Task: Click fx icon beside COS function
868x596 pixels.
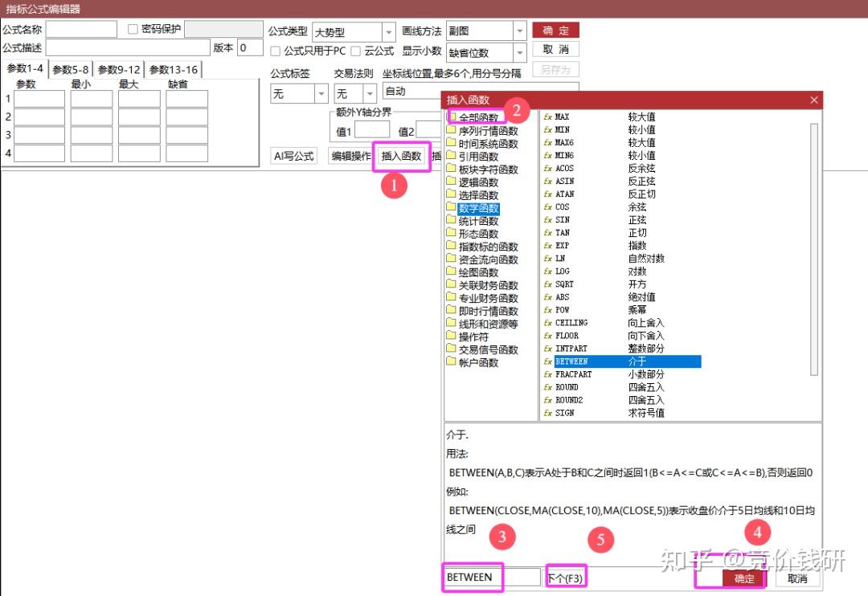Action: 547,207
